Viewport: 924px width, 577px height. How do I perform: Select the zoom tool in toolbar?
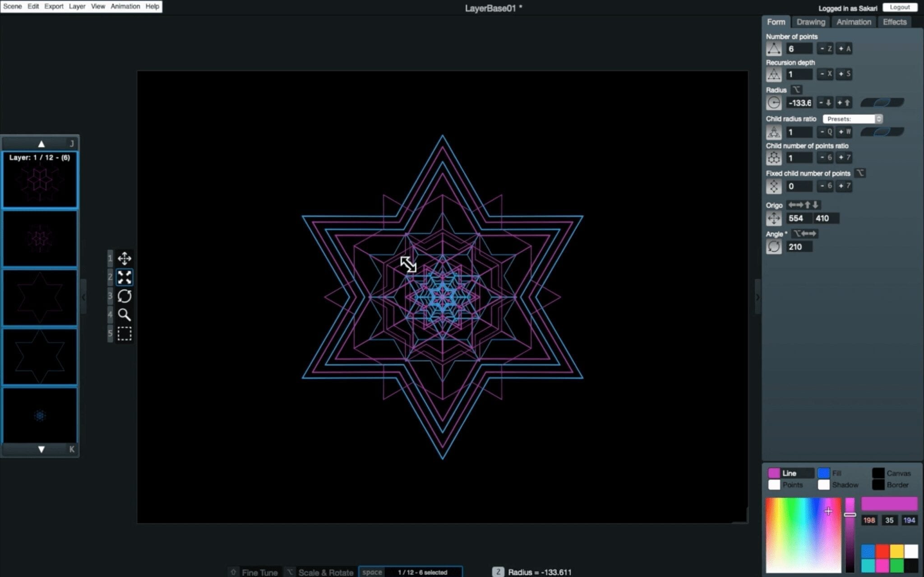click(124, 315)
